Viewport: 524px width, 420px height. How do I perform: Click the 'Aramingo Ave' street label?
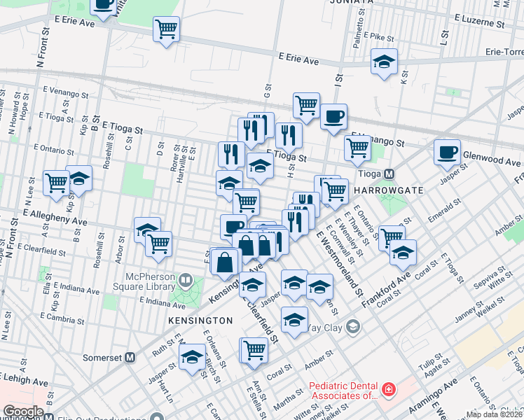pyautogui.click(x=433, y=396)
